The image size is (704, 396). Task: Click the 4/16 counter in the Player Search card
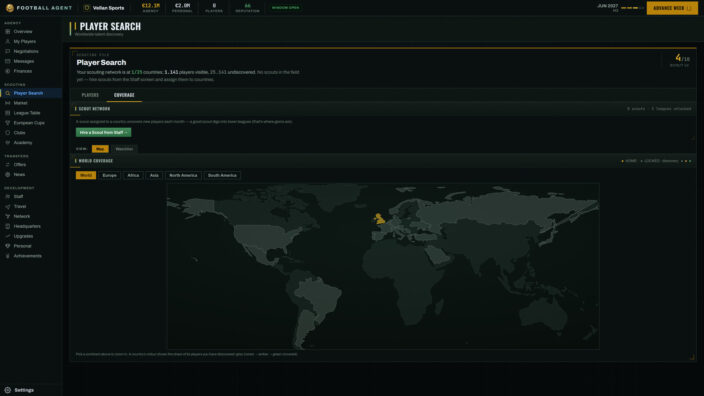click(682, 58)
